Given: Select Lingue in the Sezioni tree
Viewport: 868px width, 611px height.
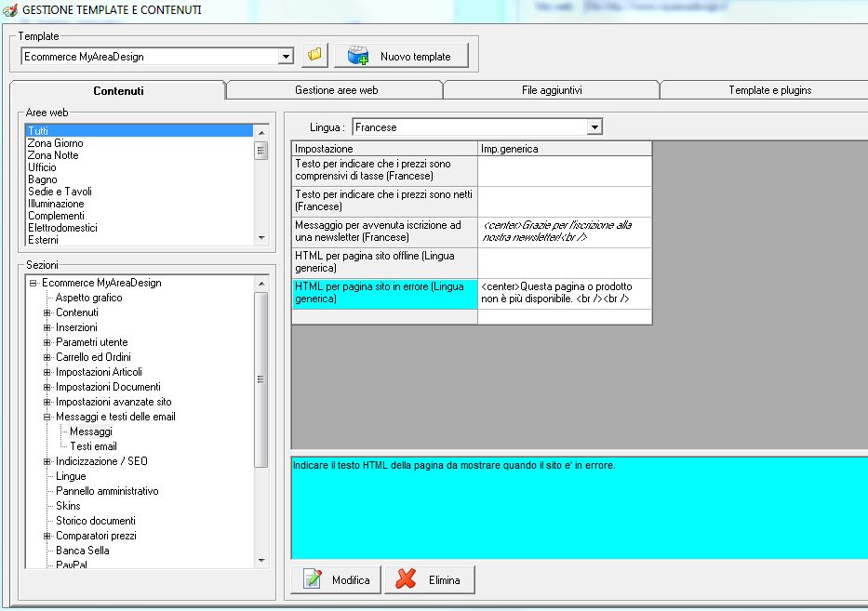Looking at the screenshot, I should tap(71, 476).
